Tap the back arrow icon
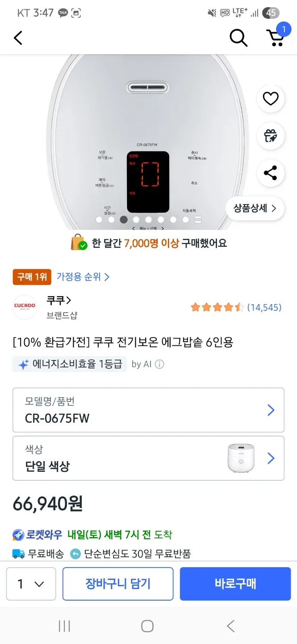Screen dimensions: 297x644 (x=18, y=38)
